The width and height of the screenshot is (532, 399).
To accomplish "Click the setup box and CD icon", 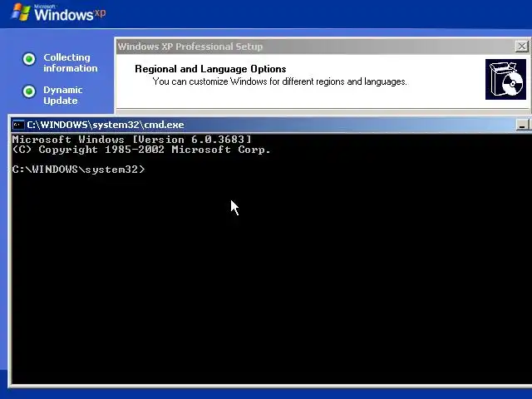I will click(x=505, y=80).
